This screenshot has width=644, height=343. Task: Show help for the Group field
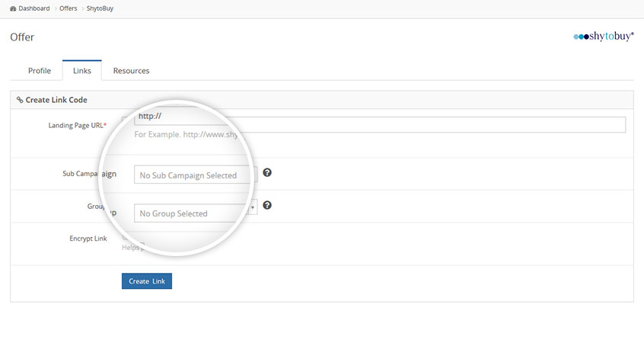click(267, 205)
